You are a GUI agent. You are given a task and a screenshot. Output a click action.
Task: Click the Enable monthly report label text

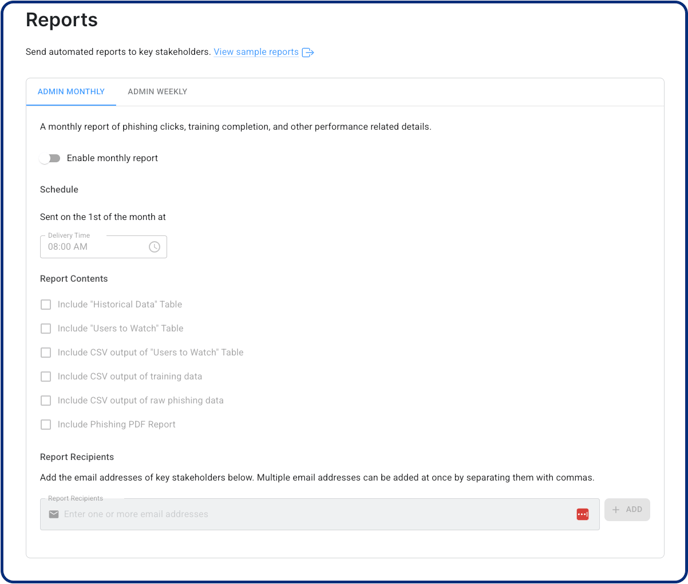click(x=112, y=158)
